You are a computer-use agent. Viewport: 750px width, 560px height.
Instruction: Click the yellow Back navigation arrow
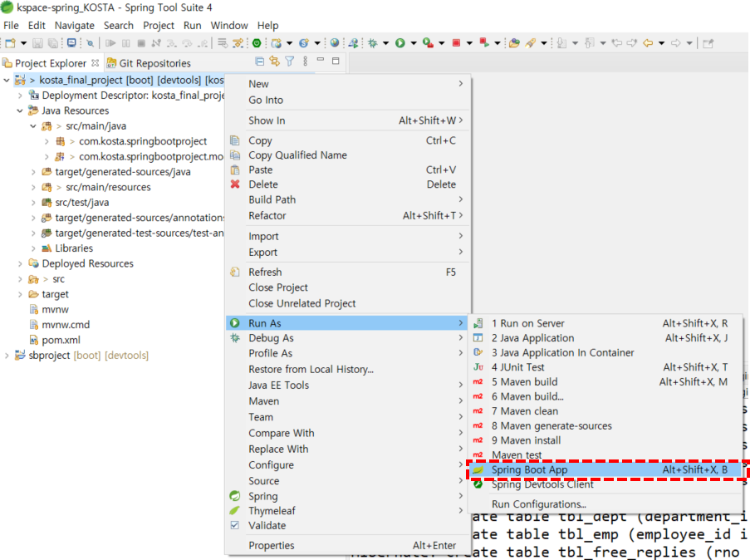tap(648, 43)
